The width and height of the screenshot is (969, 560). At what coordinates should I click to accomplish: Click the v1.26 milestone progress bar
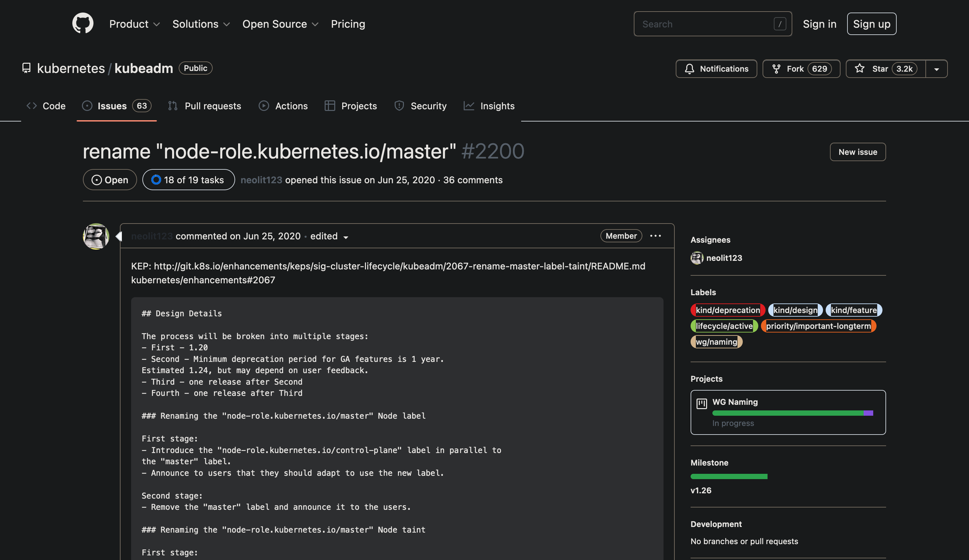(729, 476)
